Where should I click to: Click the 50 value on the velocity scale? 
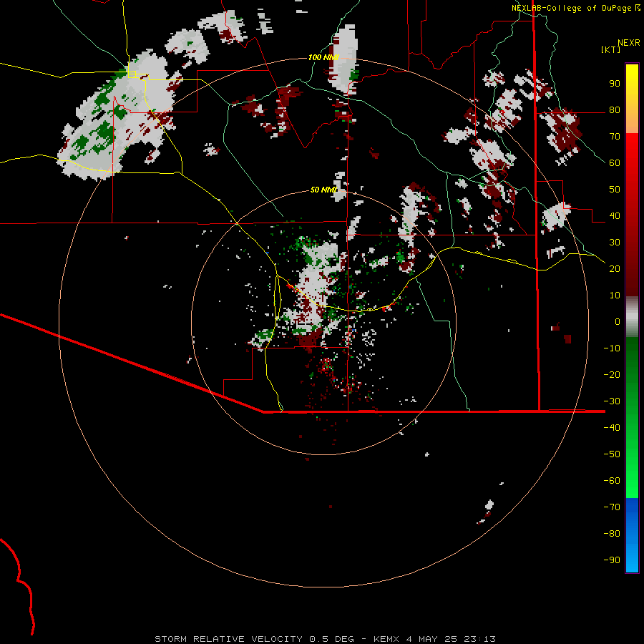pyautogui.click(x=615, y=190)
